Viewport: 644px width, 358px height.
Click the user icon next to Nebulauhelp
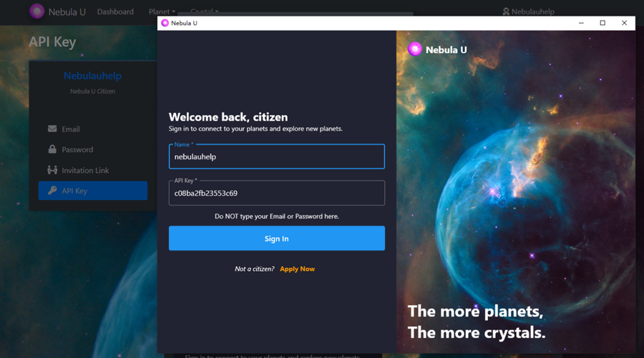tap(506, 11)
